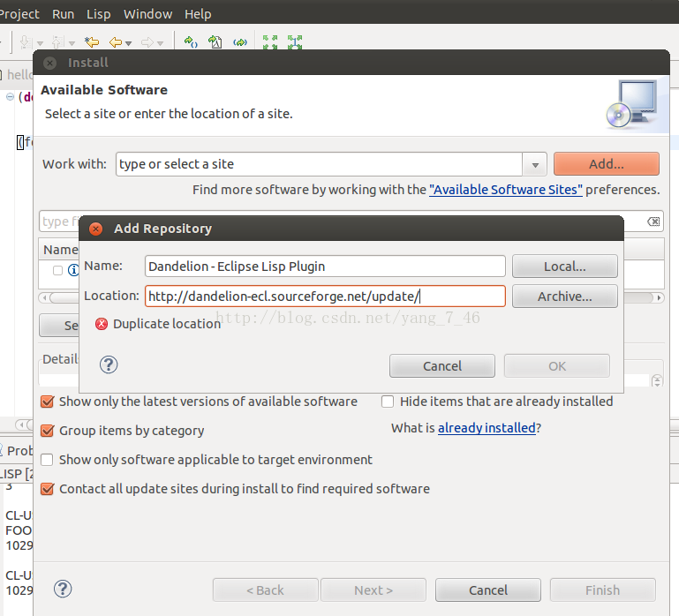The width and height of the screenshot is (679, 616).
Task: Click the software list horizontal scrollbar right arrow
Action: pos(659,297)
